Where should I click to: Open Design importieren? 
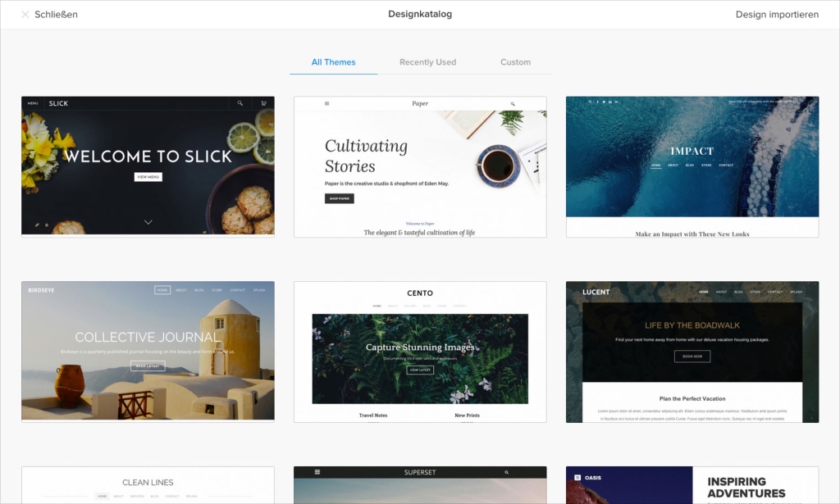(777, 15)
